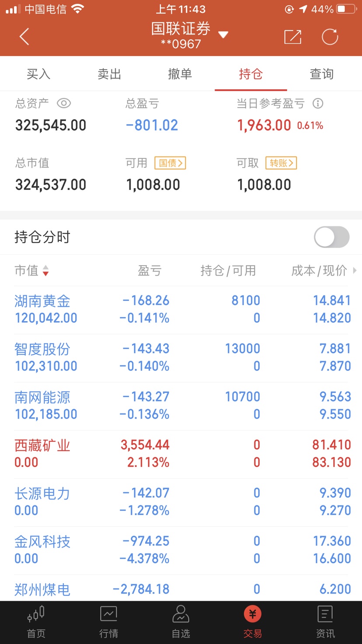Open the 智度股份 holding row
The width and height of the screenshot is (362, 644).
point(181,358)
